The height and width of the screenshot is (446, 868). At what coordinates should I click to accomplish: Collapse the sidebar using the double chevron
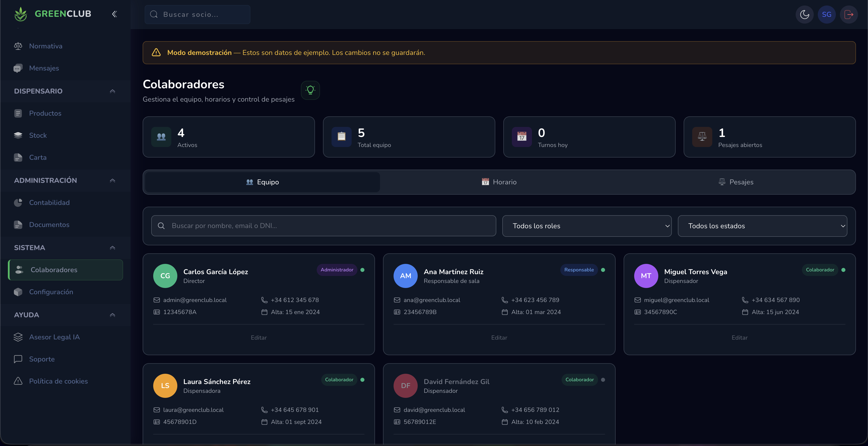[x=114, y=14]
